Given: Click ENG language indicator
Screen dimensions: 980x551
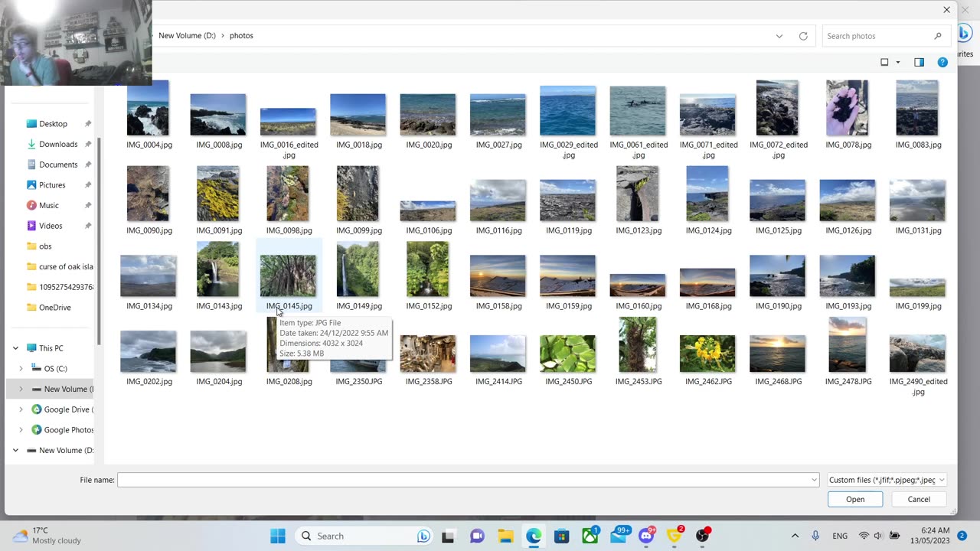Looking at the screenshot, I should pyautogui.click(x=839, y=536).
